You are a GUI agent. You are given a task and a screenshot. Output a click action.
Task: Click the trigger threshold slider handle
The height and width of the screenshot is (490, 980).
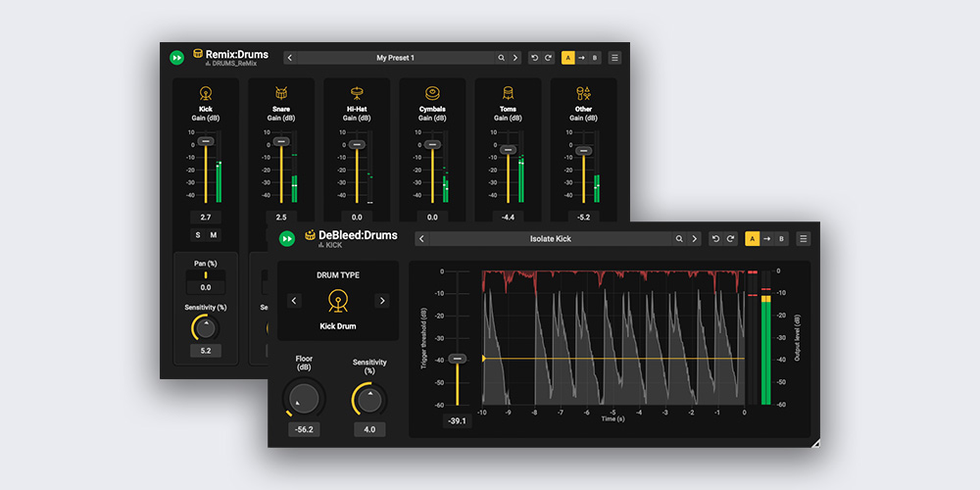point(457,359)
